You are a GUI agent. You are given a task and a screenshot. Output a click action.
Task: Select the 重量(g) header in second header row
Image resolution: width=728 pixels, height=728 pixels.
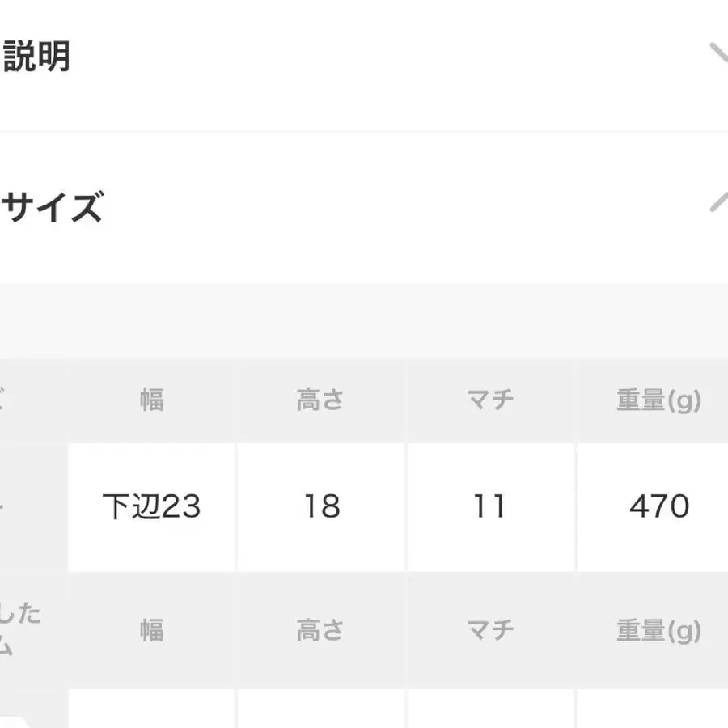tap(658, 630)
